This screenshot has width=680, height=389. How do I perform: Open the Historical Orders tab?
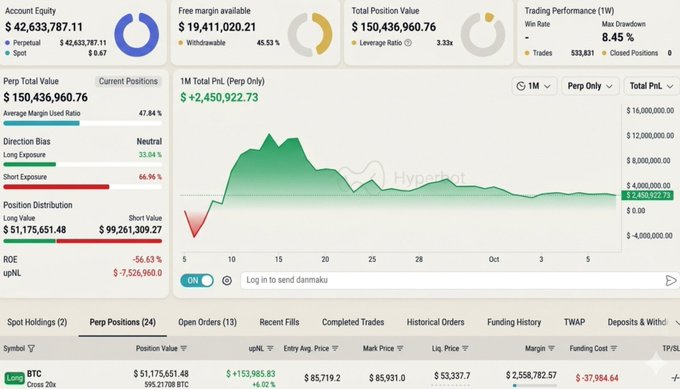pos(435,322)
